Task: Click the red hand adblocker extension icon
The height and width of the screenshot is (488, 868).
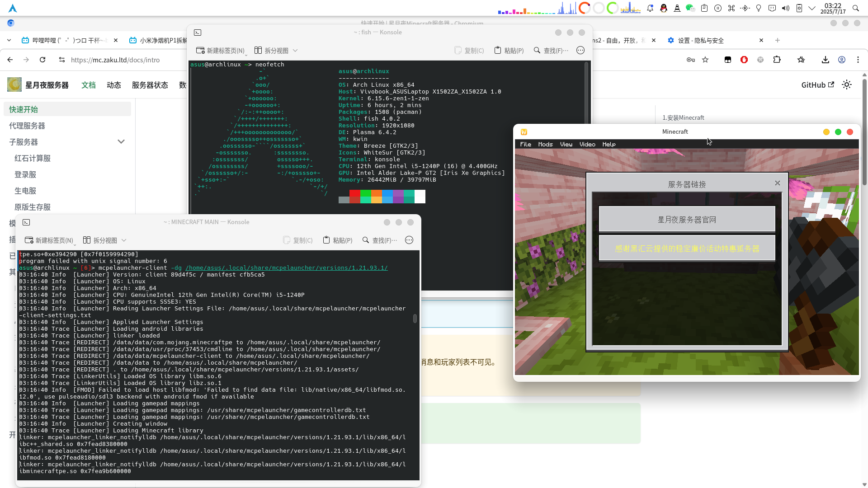Action: (744, 60)
